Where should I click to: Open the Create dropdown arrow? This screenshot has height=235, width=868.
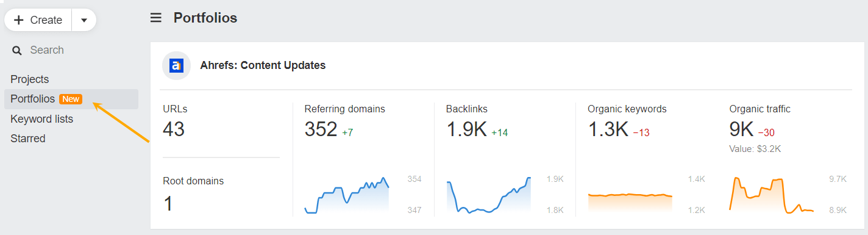coord(84,20)
